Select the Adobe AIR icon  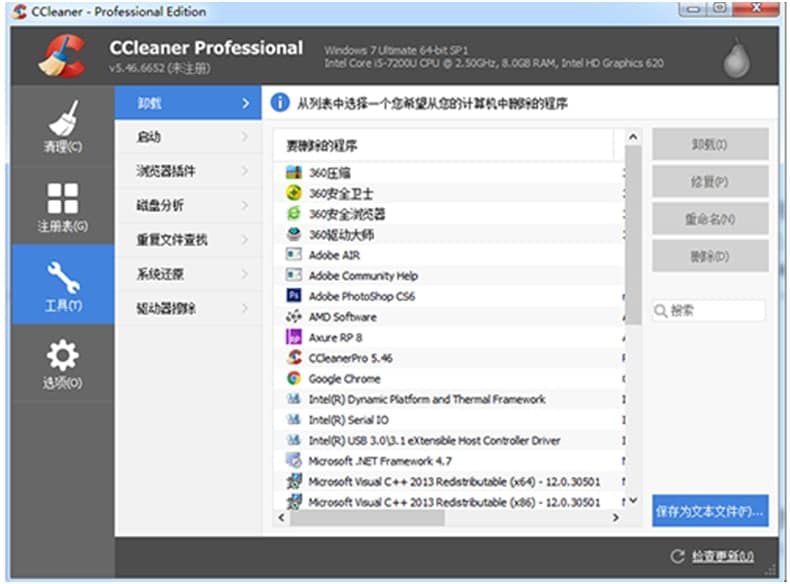294,254
